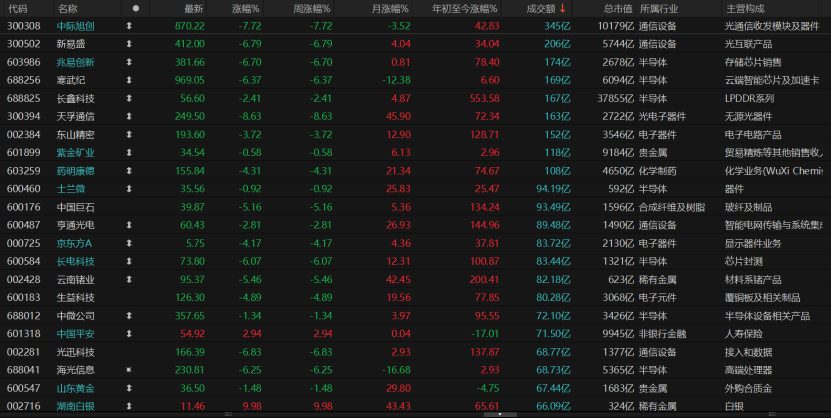
Task: Select stock code 600183
Action: pos(23,298)
